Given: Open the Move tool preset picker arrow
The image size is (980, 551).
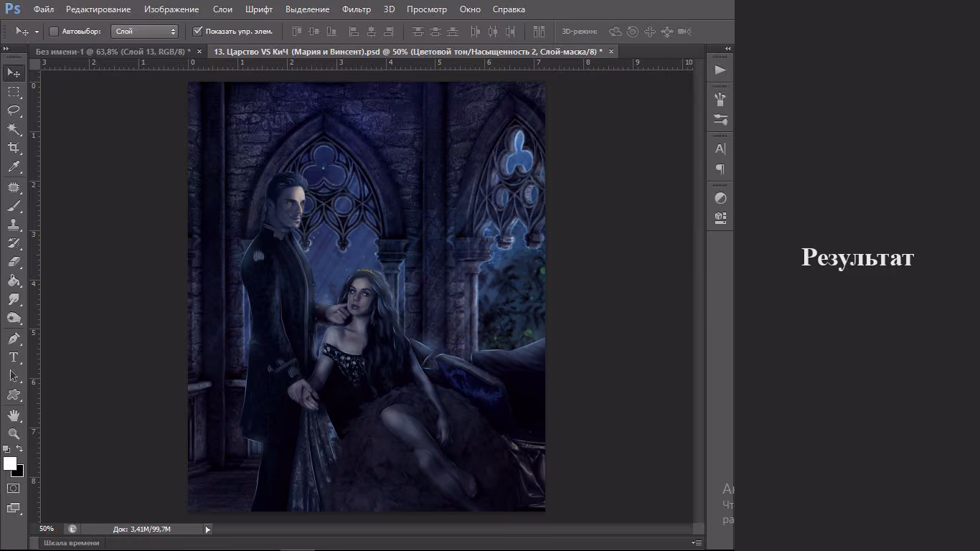Looking at the screenshot, I should (x=37, y=32).
